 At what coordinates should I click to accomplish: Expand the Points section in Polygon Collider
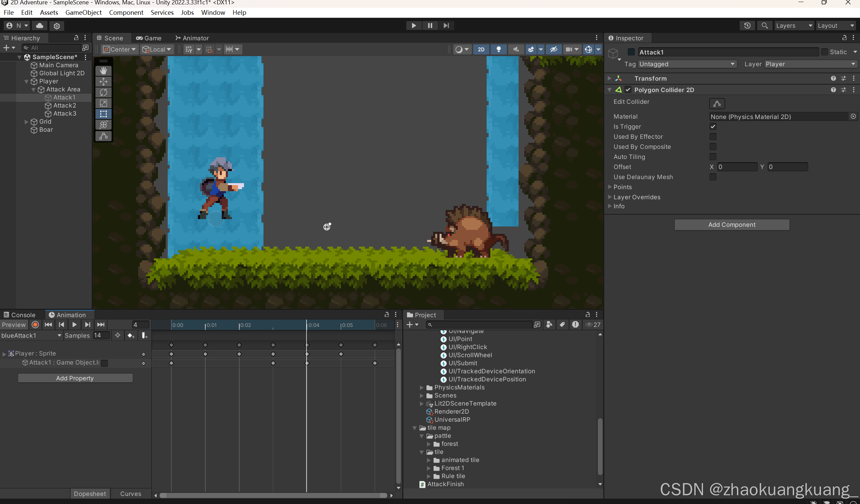pyautogui.click(x=610, y=187)
